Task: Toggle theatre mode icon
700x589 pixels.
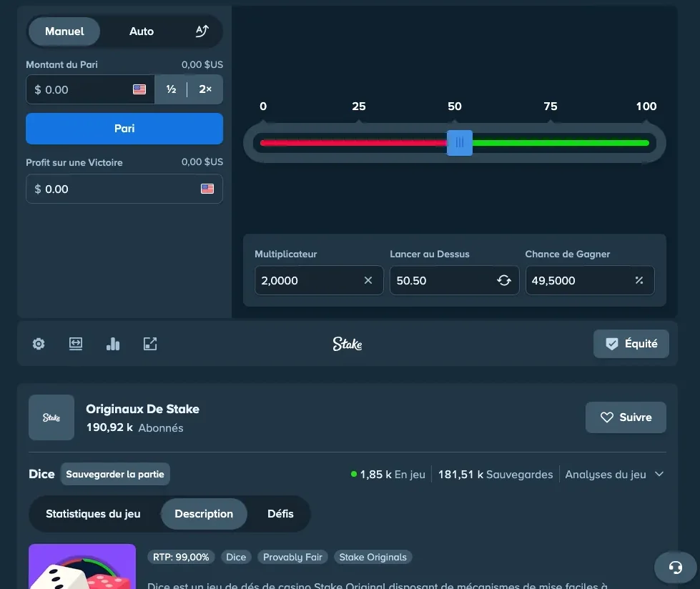Action: [76, 344]
